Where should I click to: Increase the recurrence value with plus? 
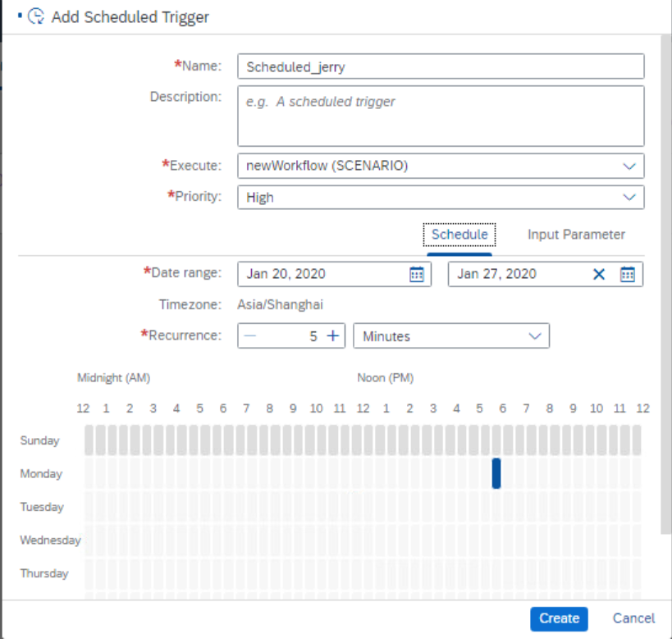(333, 336)
